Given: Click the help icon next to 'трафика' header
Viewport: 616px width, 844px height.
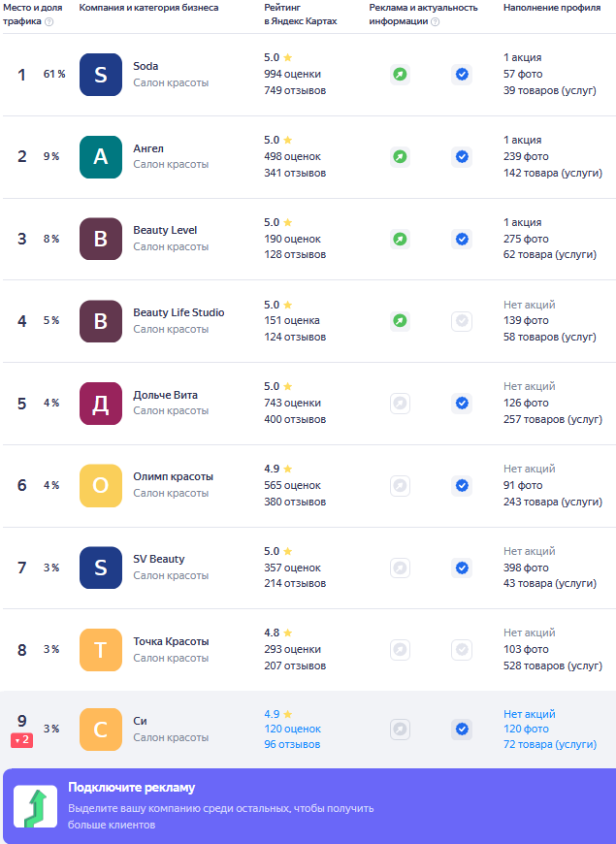Looking at the screenshot, I should pos(49,22).
